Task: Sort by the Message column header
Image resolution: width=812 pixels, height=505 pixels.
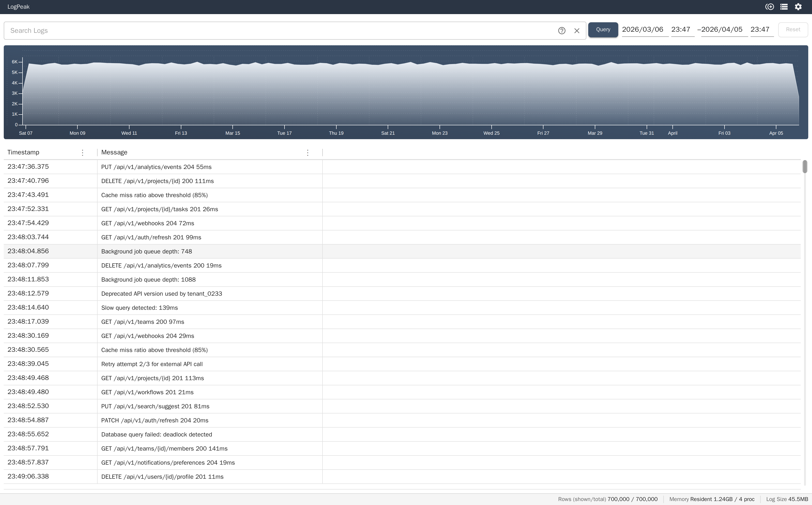Action: [114, 152]
